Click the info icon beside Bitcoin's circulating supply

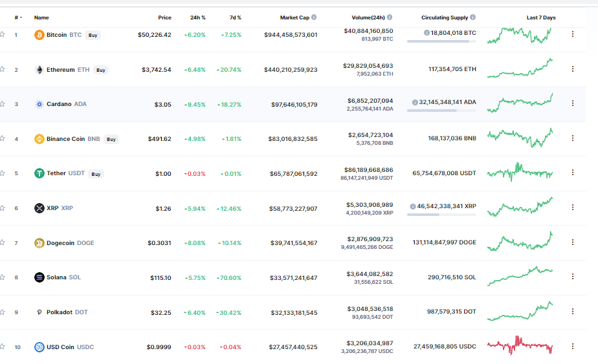[426, 33]
